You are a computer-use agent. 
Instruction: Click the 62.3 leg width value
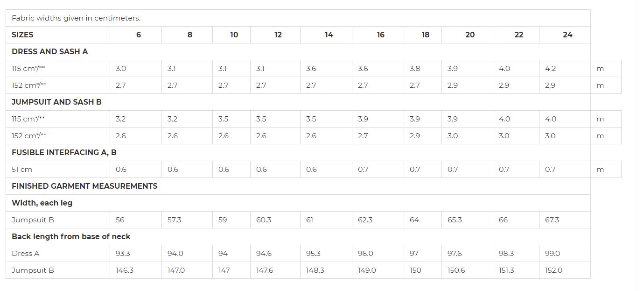pos(365,220)
